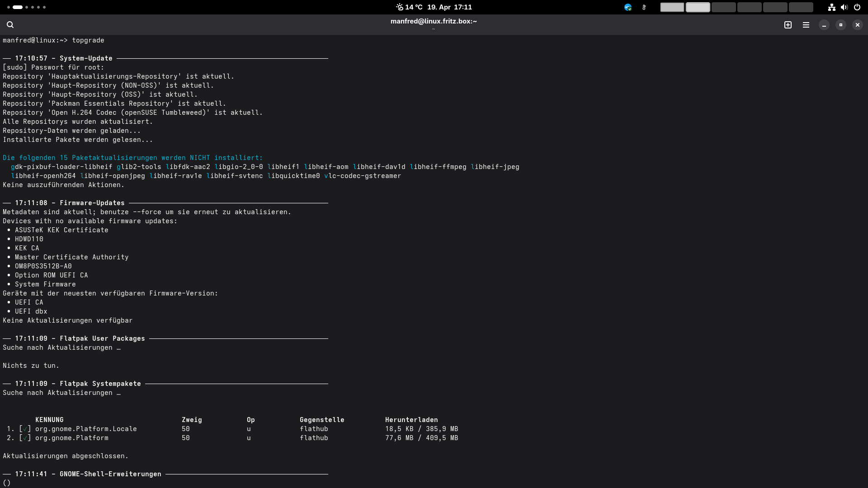Click the libfdk-aac2 package name
868x488 pixels.
(x=188, y=167)
